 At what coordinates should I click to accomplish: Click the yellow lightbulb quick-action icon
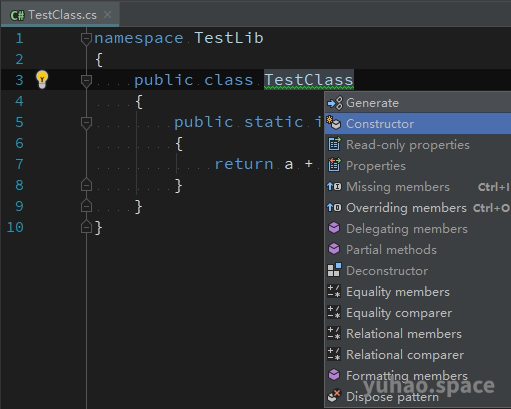pyautogui.click(x=42, y=80)
